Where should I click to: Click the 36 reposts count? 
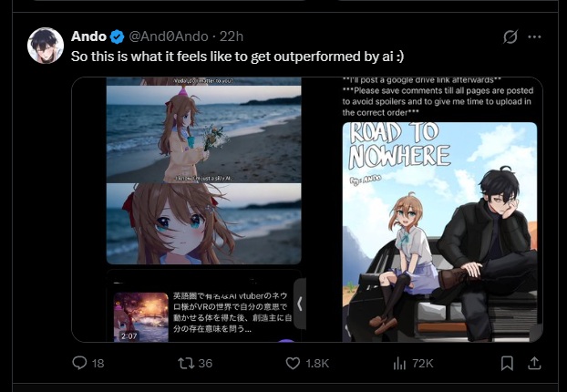point(205,363)
